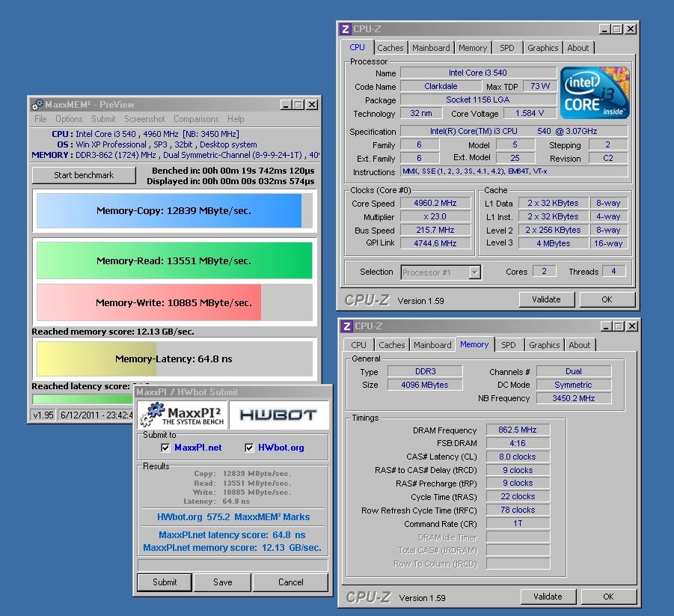The image size is (674, 616).
Task: Open the Help menu in MaxxMEM²
Action: coord(236,119)
